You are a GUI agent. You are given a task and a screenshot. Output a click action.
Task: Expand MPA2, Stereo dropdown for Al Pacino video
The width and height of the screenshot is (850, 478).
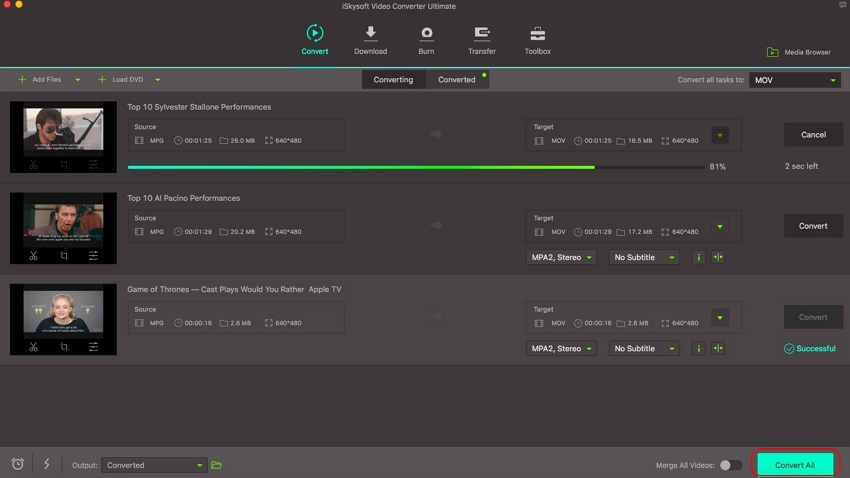pos(561,257)
